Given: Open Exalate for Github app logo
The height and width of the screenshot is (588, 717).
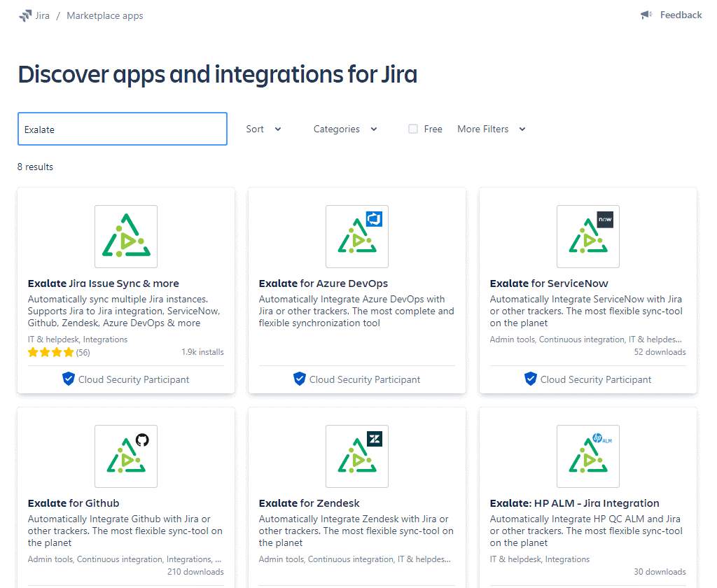Looking at the screenshot, I should [126, 456].
